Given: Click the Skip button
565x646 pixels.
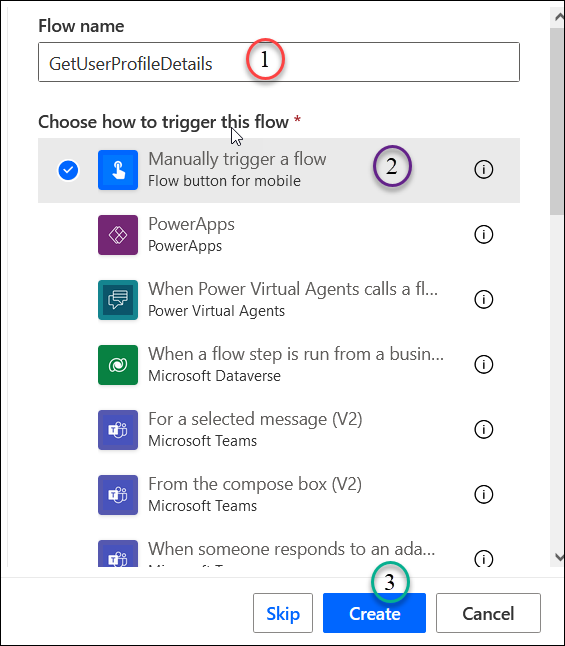Looking at the screenshot, I should click(x=283, y=613).
